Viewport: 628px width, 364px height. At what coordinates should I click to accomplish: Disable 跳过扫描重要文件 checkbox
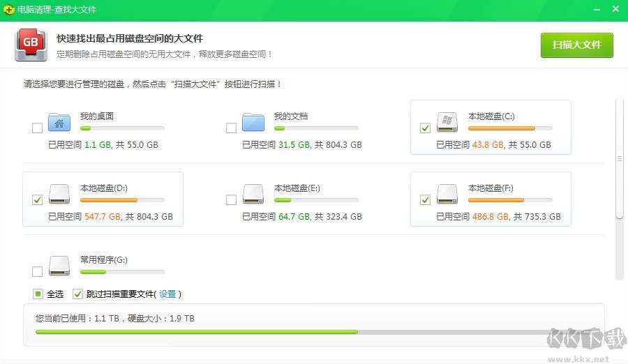(x=77, y=294)
